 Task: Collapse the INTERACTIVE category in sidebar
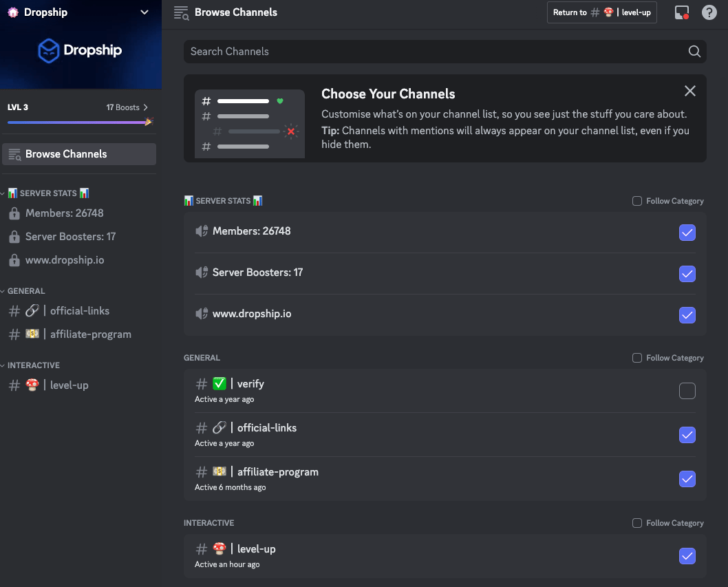coord(30,365)
